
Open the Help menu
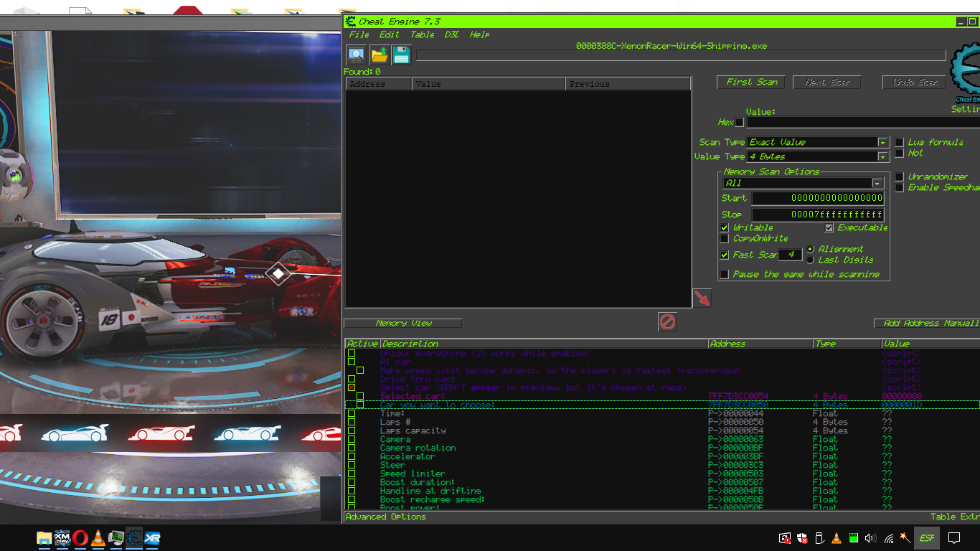(x=479, y=34)
